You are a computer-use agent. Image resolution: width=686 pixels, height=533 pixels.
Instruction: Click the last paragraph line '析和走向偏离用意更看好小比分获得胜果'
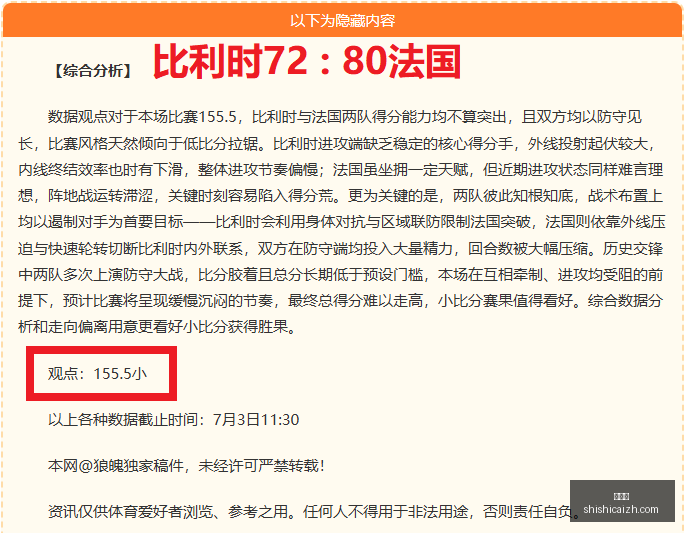click(x=157, y=326)
